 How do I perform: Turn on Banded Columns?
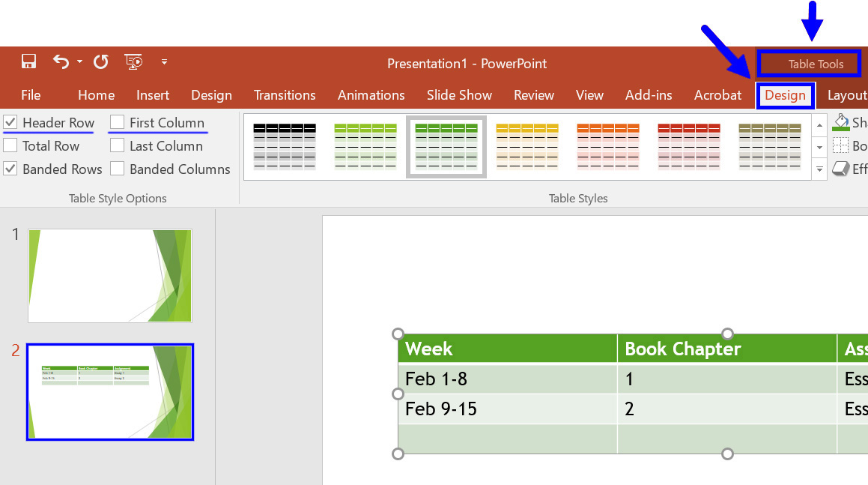tap(118, 169)
